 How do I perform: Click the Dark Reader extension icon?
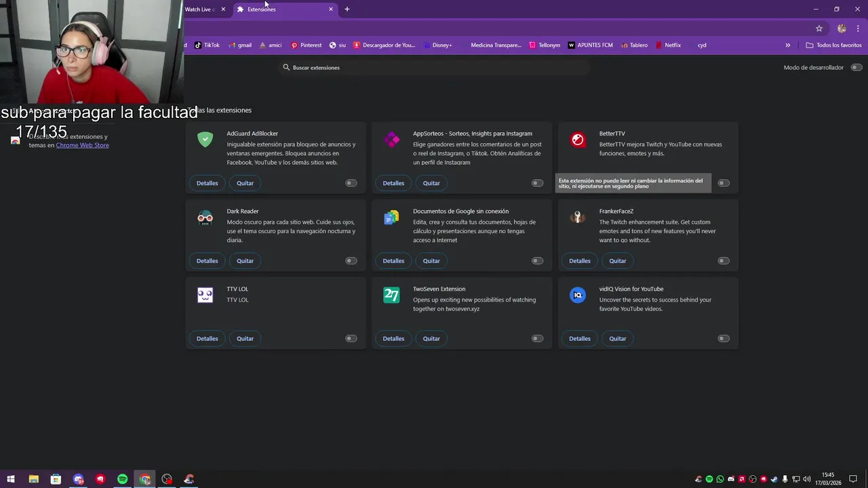pyautogui.click(x=205, y=218)
